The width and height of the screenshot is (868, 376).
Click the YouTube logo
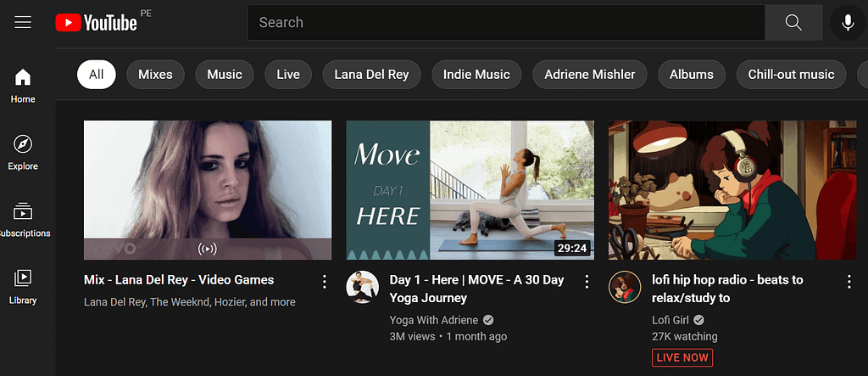click(x=97, y=23)
